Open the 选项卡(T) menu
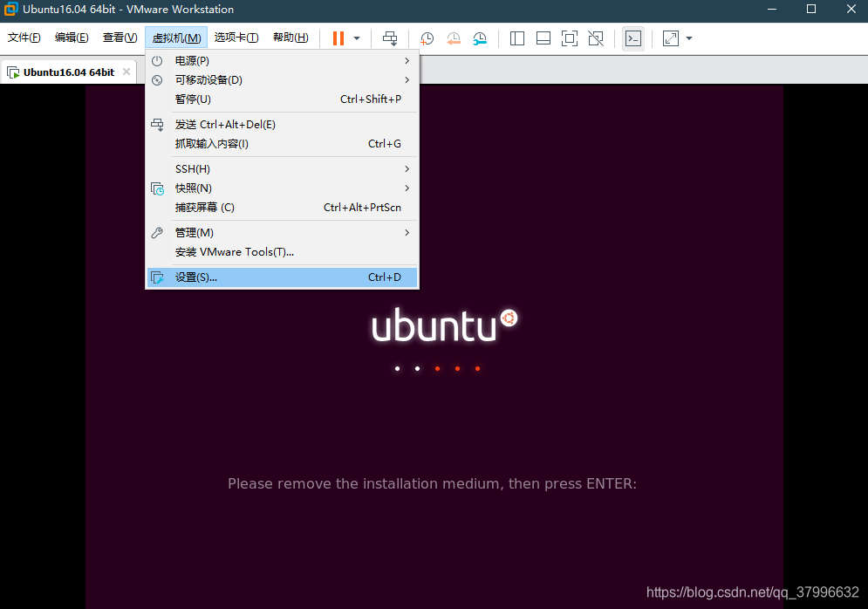Viewport: 868px width, 609px height. [x=236, y=38]
